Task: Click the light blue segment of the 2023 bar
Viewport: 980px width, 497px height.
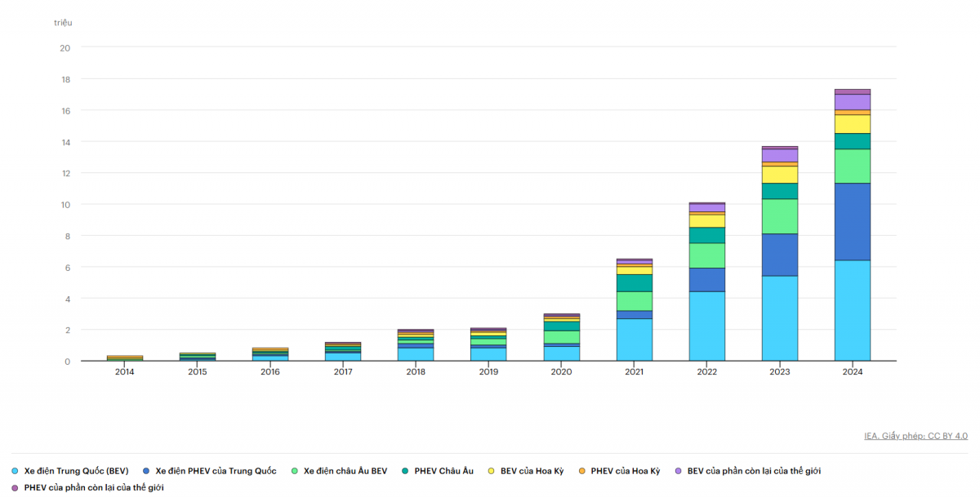Action: [x=779, y=318]
